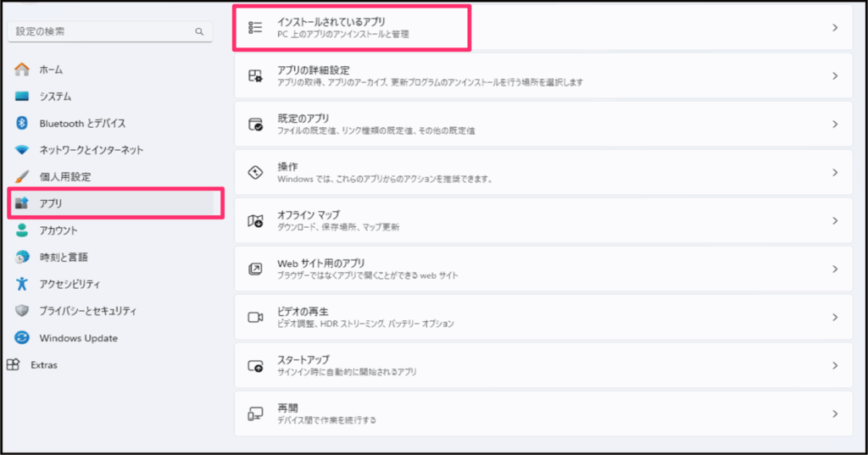The height and width of the screenshot is (455, 868).
Task: Go to Windows Update in sidebar
Action: (x=78, y=338)
